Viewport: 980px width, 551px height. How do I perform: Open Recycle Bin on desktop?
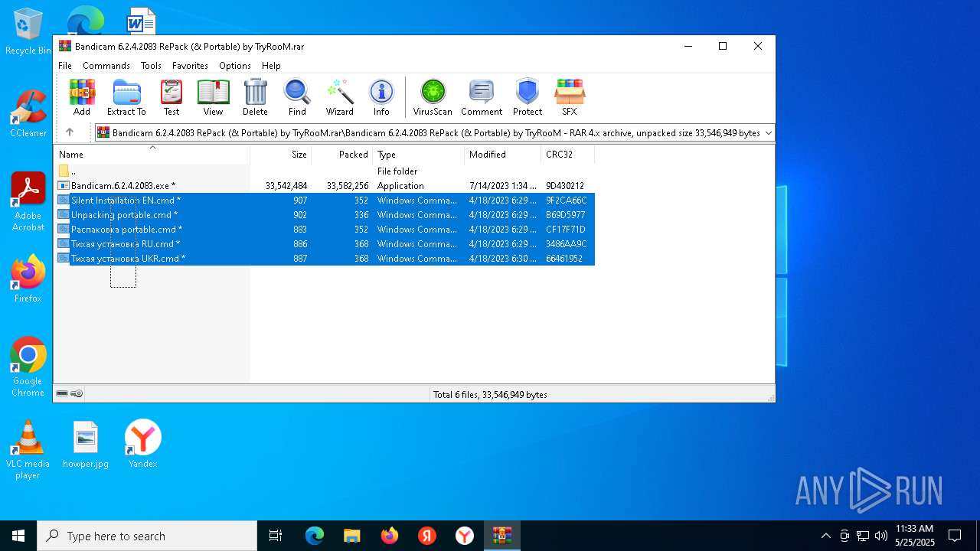pos(28,32)
